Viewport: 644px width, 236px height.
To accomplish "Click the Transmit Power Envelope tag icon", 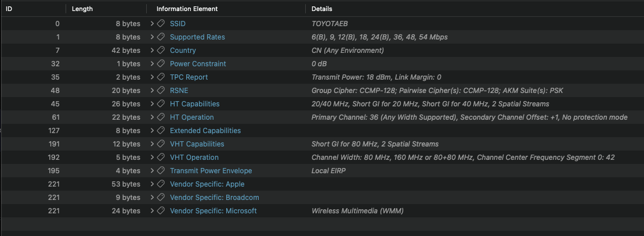I will pyautogui.click(x=161, y=171).
